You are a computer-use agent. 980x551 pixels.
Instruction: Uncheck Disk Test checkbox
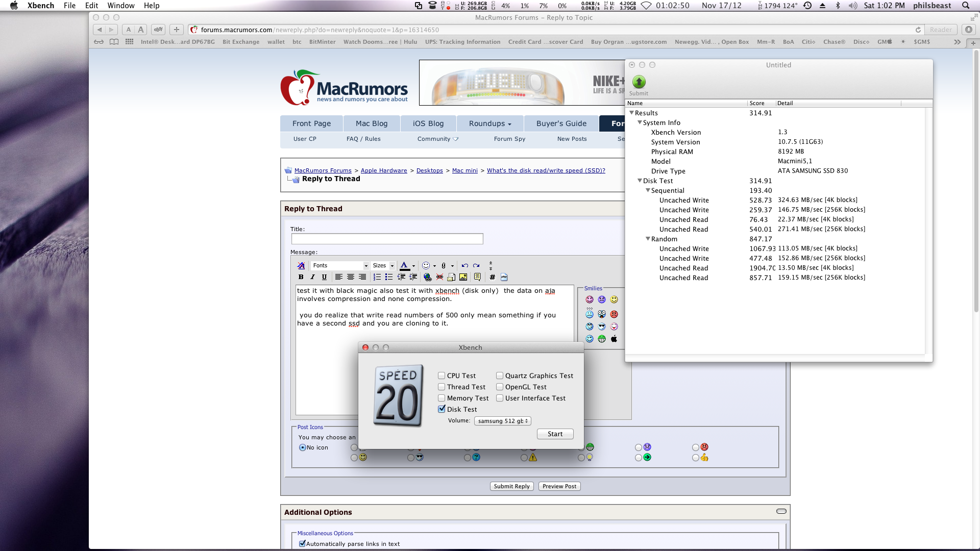442,409
